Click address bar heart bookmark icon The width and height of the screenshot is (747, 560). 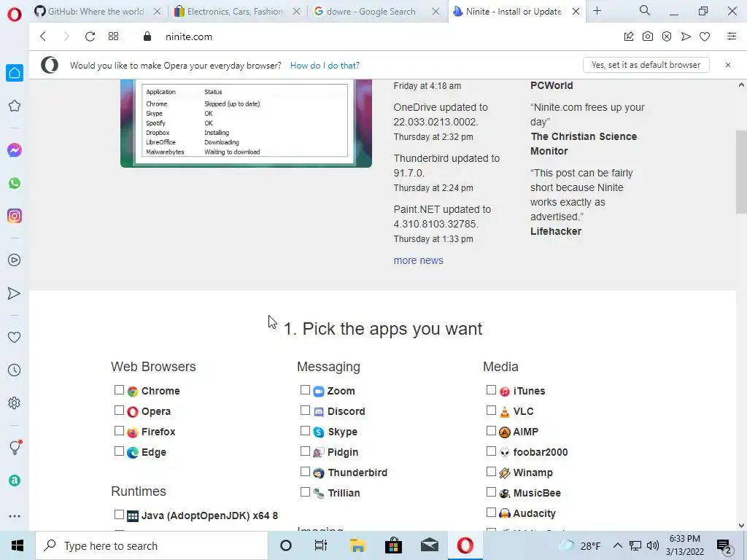click(x=705, y=36)
